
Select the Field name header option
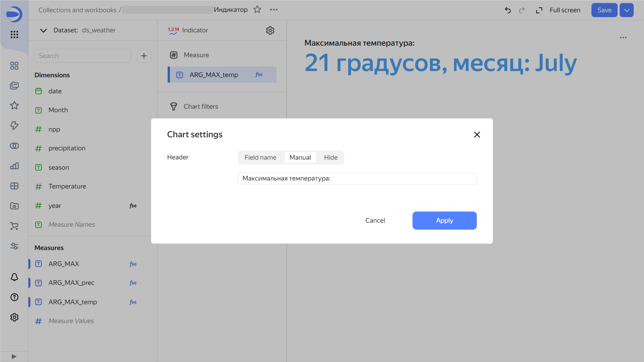(260, 157)
